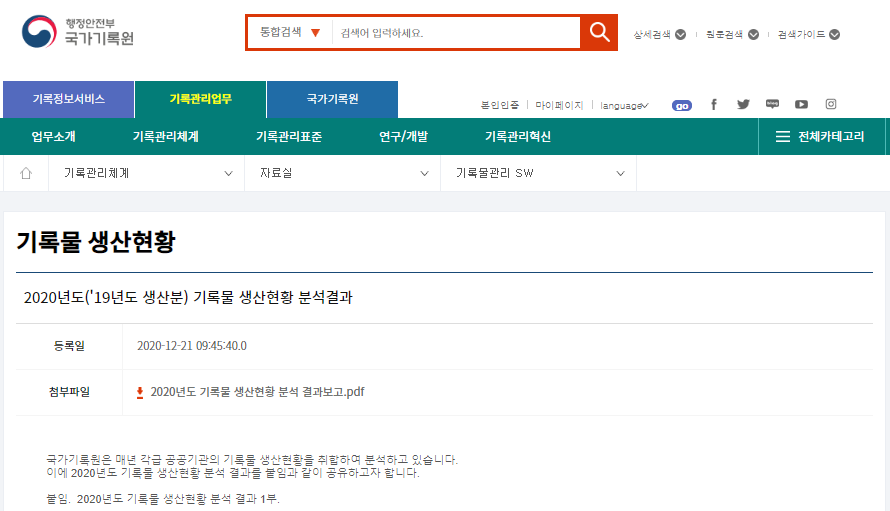Image resolution: width=890 pixels, height=511 pixels.
Task: Focus the 검색어 입력하세요 search field
Action: click(x=455, y=33)
